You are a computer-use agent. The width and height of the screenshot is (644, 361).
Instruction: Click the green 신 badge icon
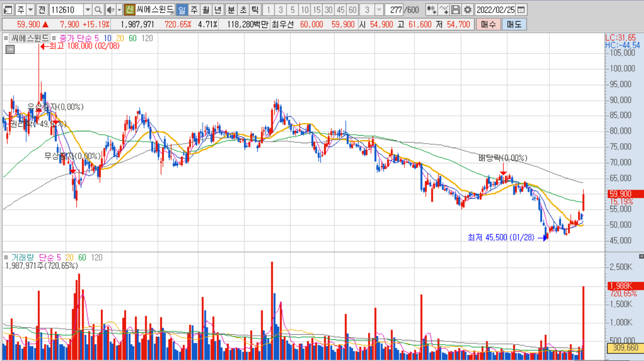pos(129,10)
